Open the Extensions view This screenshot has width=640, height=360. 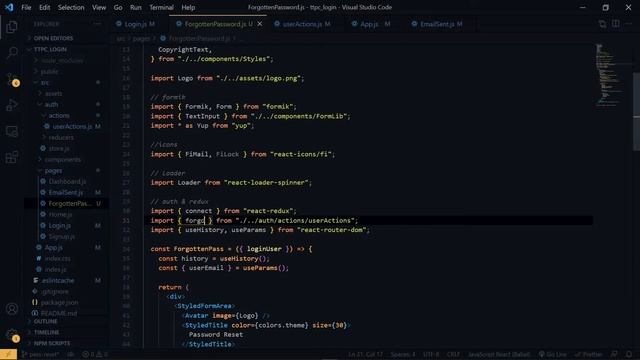pos(12,157)
